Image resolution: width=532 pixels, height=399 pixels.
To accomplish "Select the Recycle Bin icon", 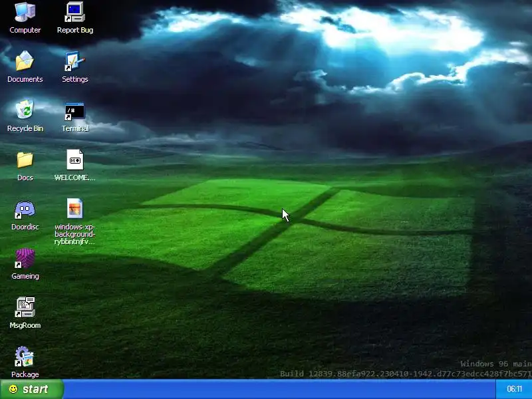I will click(25, 116).
